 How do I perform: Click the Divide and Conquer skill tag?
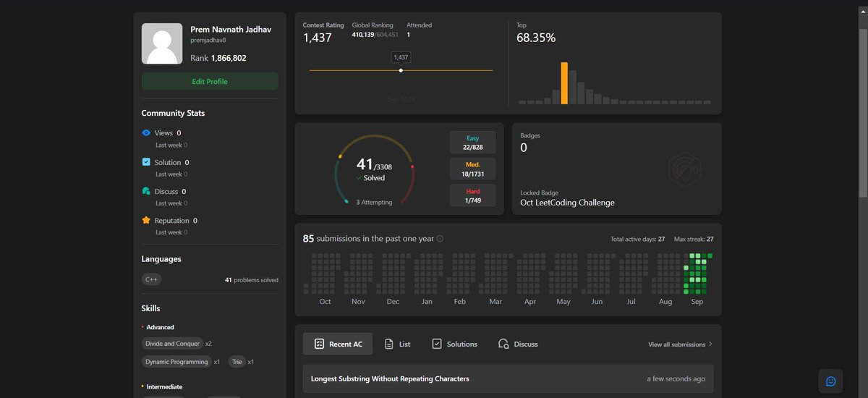coord(172,344)
